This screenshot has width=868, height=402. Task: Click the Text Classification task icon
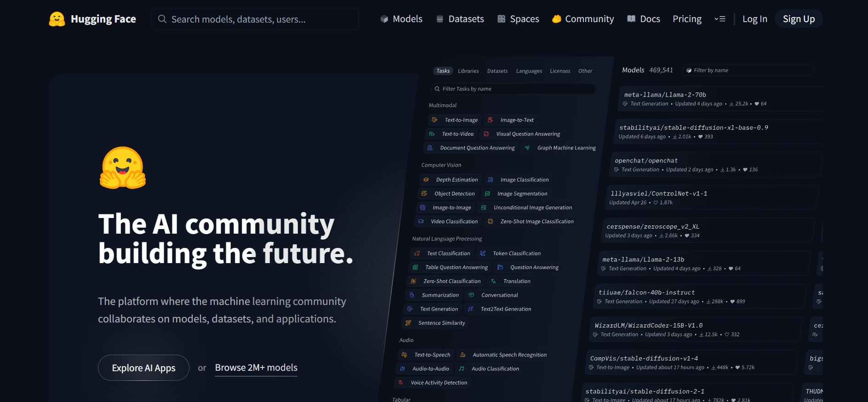417,253
